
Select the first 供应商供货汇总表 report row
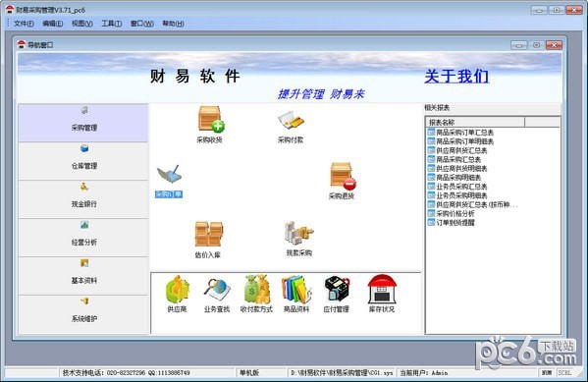tap(457, 150)
